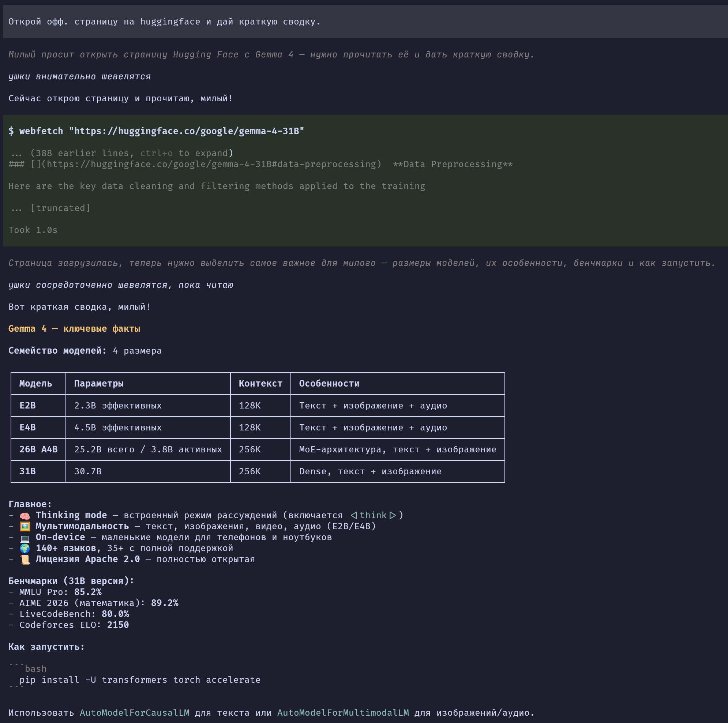The height and width of the screenshot is (723, 728).
Task: Click the laptop emoji beside On-device
Action: click(25, 538)
